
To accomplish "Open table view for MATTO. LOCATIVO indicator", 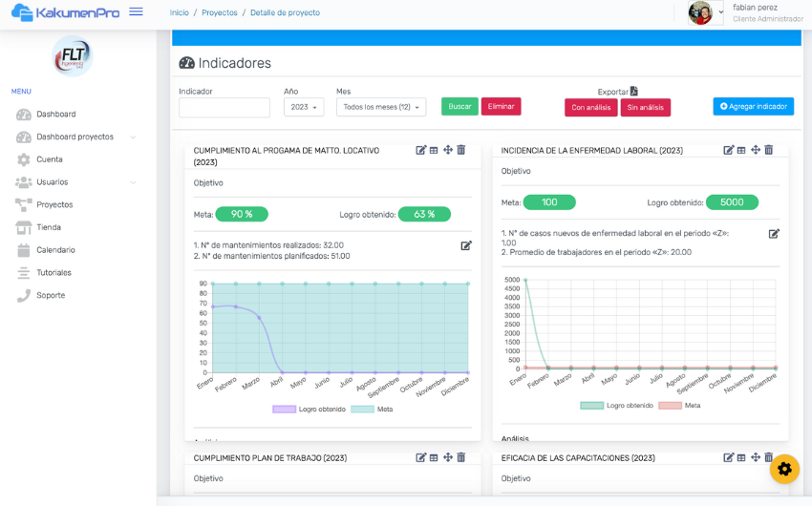I will tap(434, 150).
